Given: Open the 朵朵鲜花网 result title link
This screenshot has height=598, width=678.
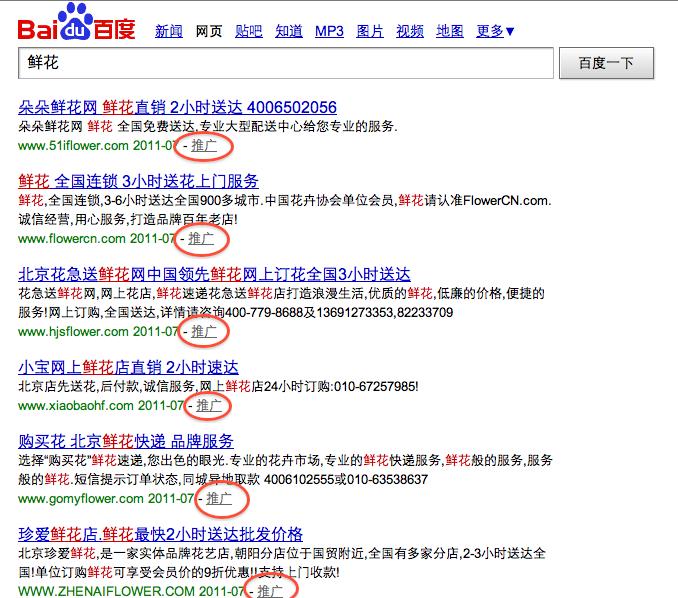Looking at the screenshot, I should tap(177, 107).
